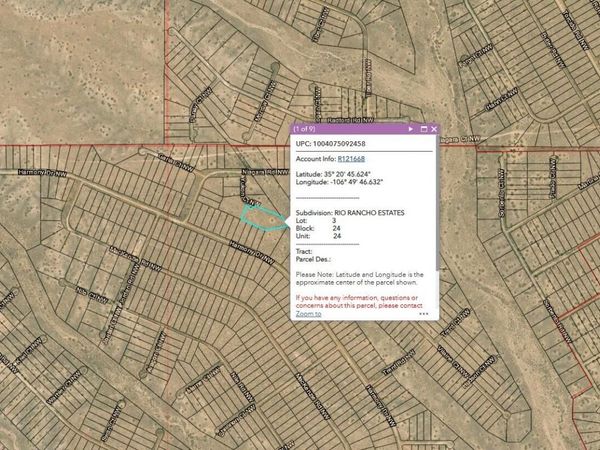Click the Block 24 value in popup
The image size is (600, 450).
(x=336, y=228)
